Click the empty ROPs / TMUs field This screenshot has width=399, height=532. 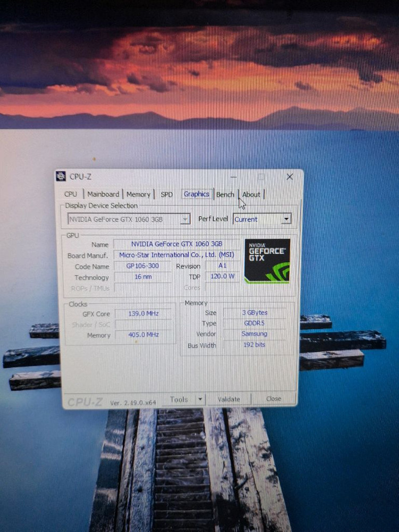(143, 288)
